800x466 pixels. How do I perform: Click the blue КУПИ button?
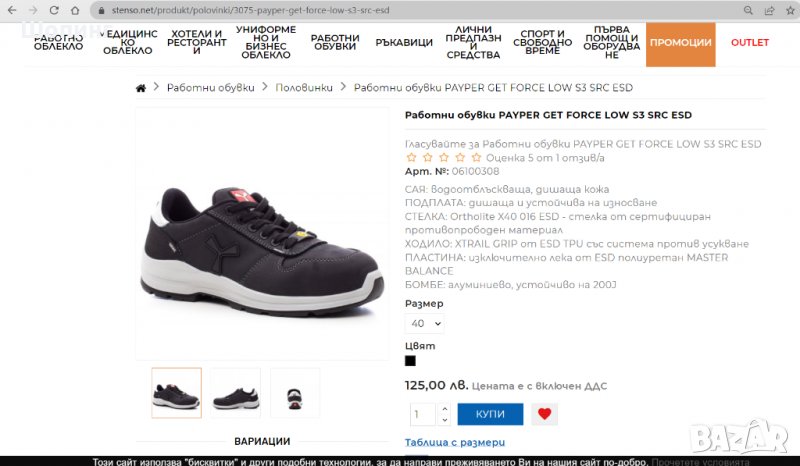tap(490, 414)
